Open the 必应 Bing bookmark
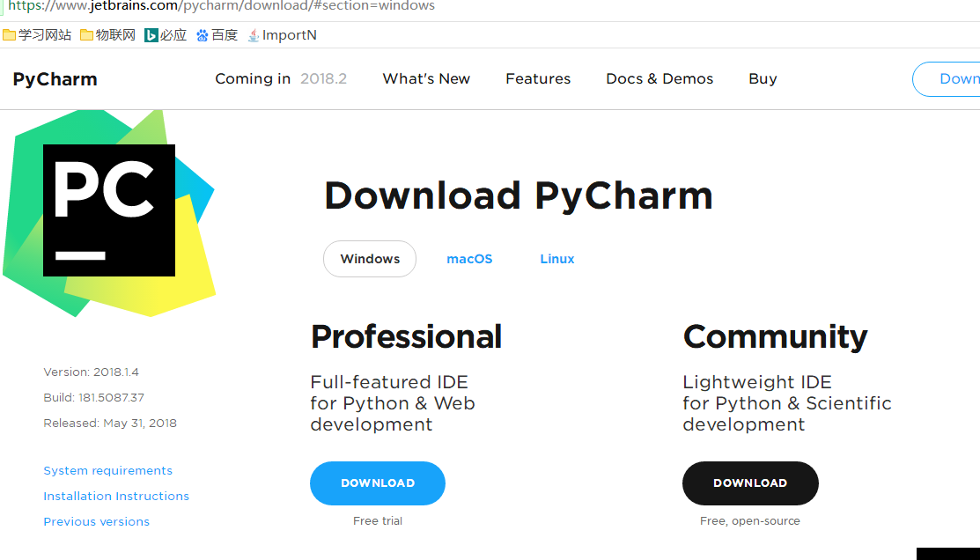Screen dimensions: 980x560 [166, 35]
